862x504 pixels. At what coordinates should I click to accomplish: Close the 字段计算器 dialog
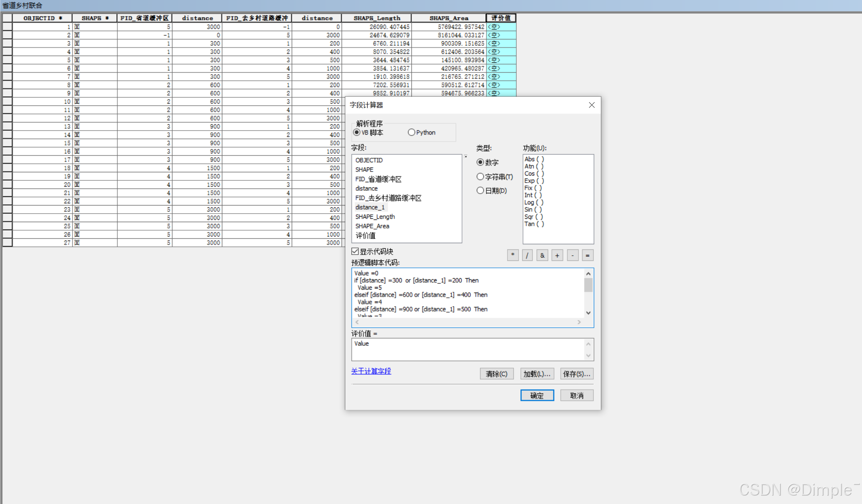[592, 105]
